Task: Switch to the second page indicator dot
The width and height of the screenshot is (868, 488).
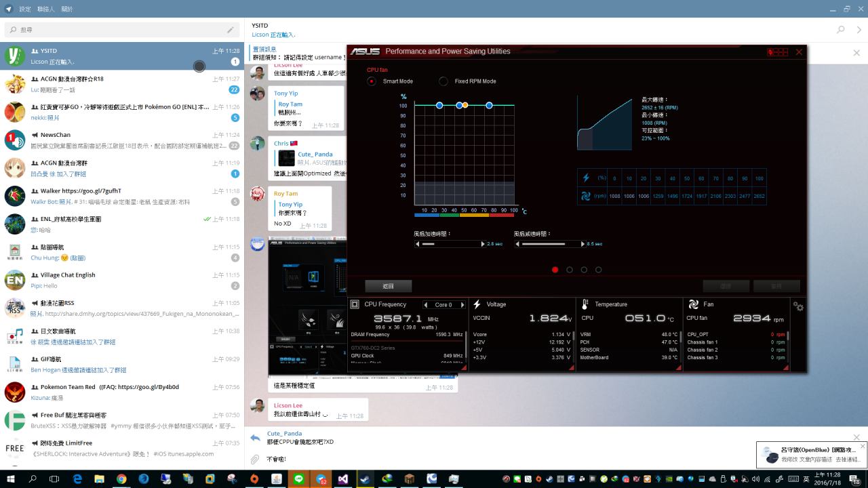Action: pos(570,270)
